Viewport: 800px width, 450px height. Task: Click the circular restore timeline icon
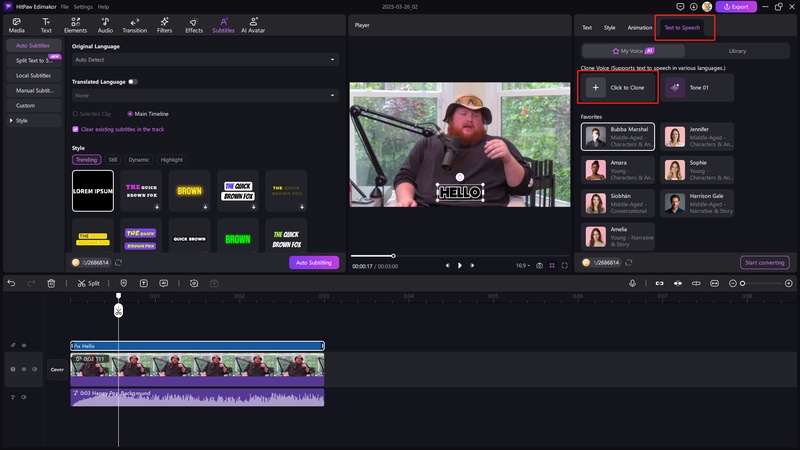(x=194, y=283)
